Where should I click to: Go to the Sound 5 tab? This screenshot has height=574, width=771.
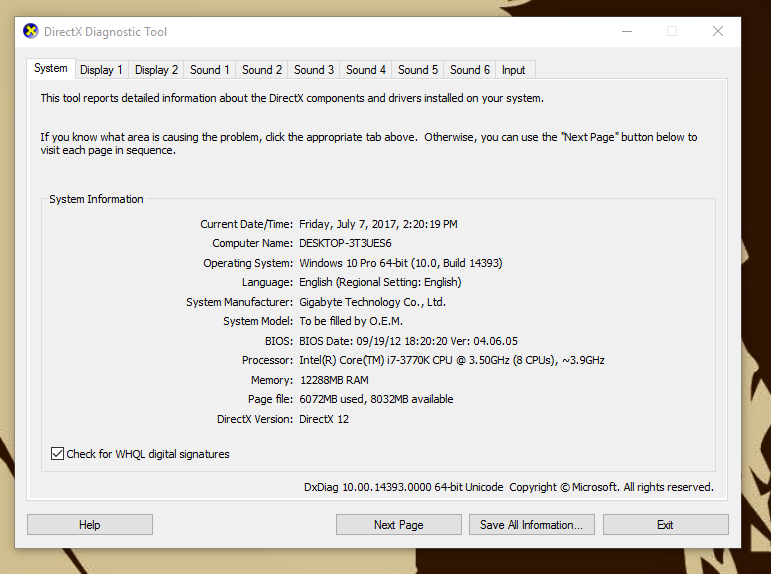point(418,70)
